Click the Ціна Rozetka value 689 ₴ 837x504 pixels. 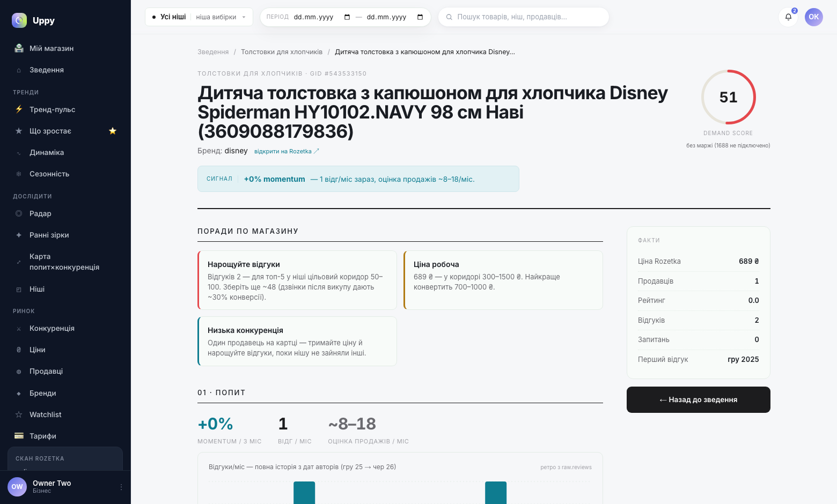(749, 261)
